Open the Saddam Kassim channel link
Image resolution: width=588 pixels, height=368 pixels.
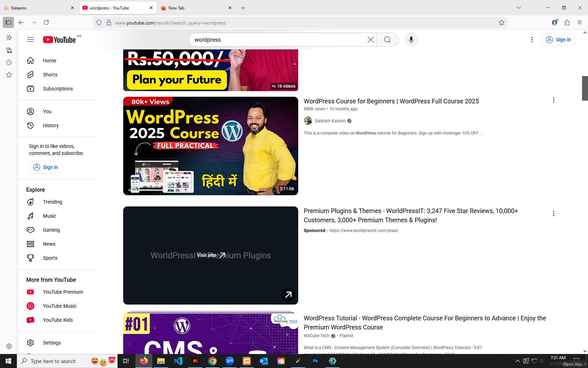[x=330, y=121]
